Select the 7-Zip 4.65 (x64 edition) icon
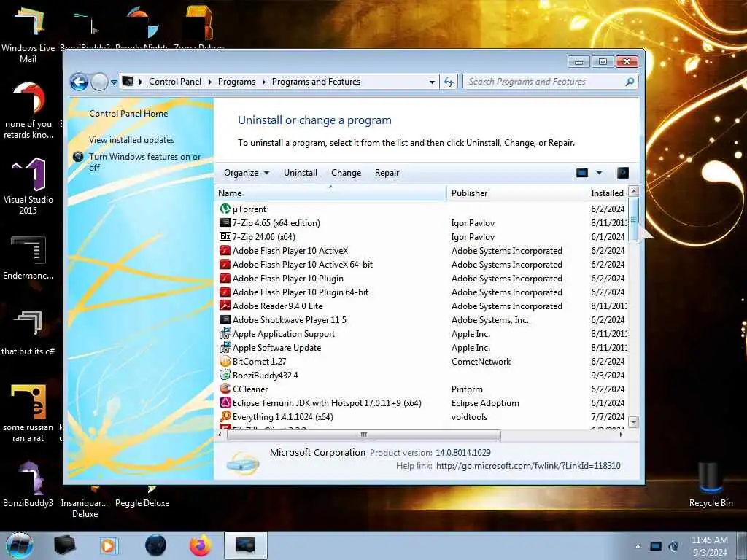 coord(225,222)
